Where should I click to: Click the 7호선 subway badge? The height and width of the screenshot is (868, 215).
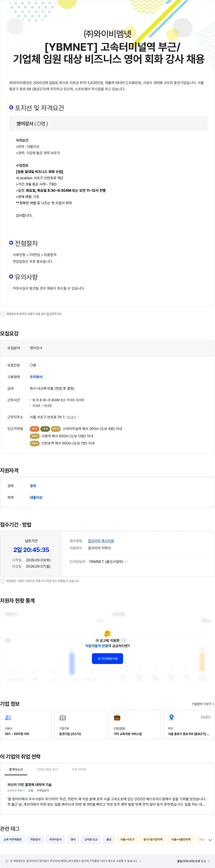tap(45, 429)
